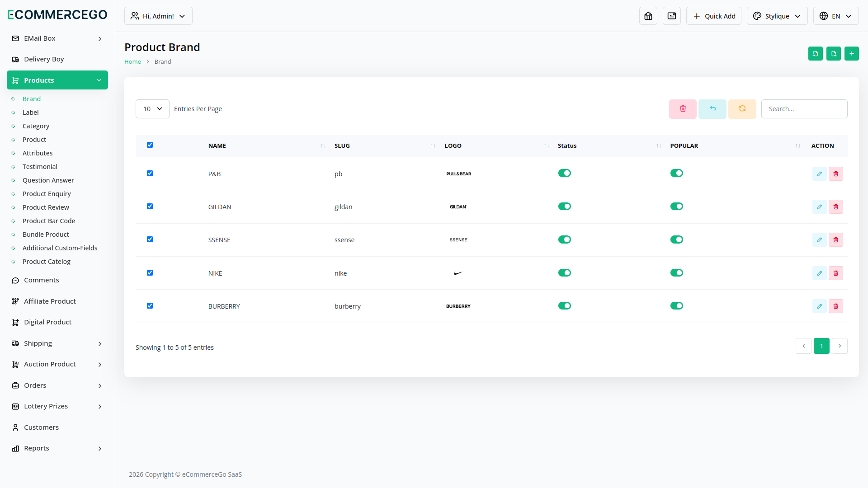Screen dimensions: 868x488
Task: Open the Product Bar Code submenu item
Action: click(x=49, y=221)
